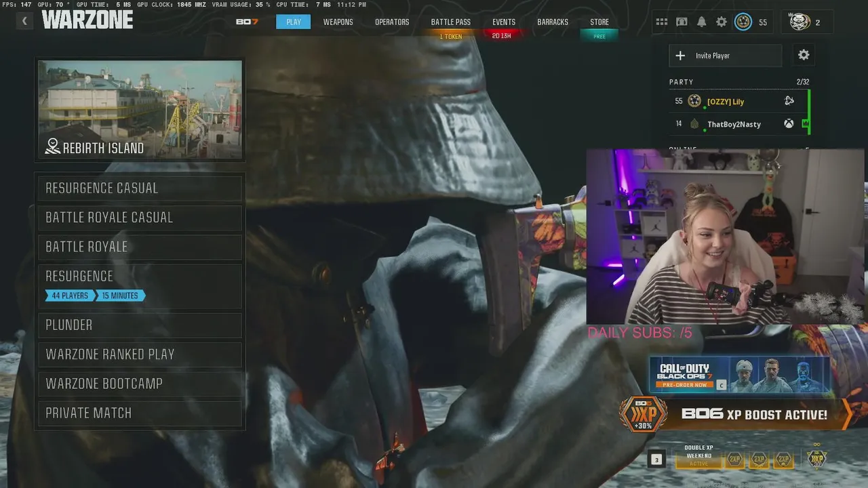Go back with the left chevron arrow
Image resolution: width=868 pixels, height=488 pixels.
[x=24, y=21]
